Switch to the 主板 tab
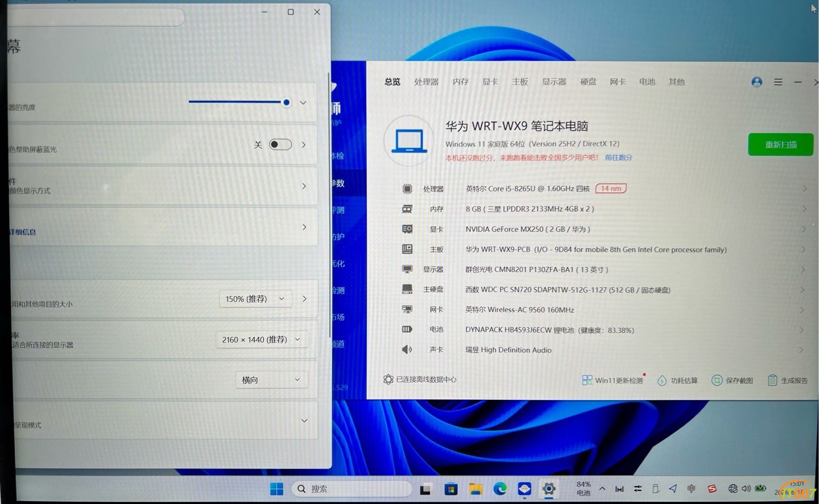819x504 pixels. [520, 82]
